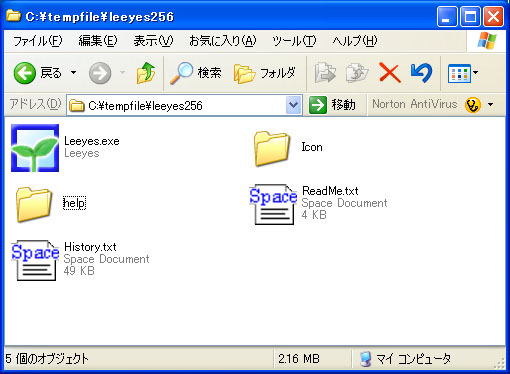Select the ReadMe.txt Space document icon
This screenshot has width=510, height=374.
(273, 204)
